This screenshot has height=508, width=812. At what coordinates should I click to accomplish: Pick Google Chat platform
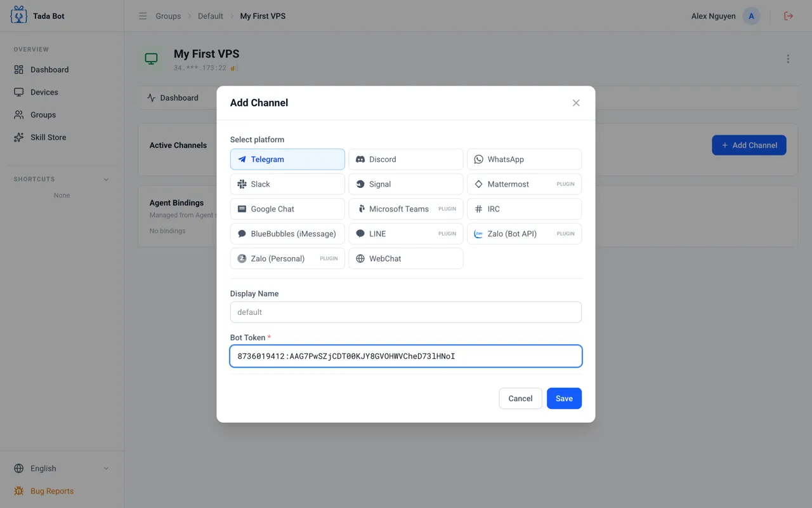(287, 209)
